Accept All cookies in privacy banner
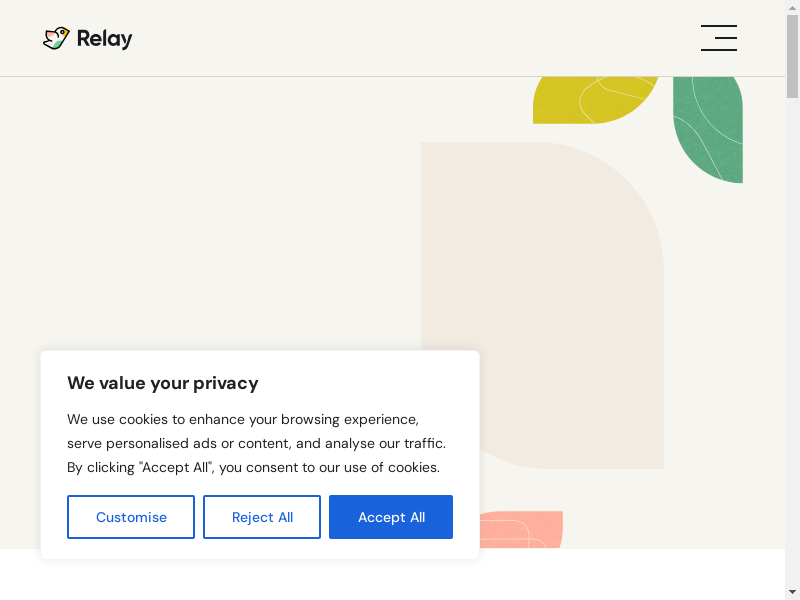The image size is (800, 600). (x=391, y=517)
